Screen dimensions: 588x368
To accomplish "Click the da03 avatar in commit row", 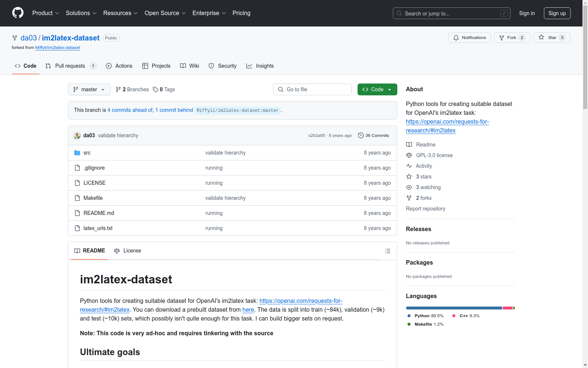I will (x=77, y=135).
